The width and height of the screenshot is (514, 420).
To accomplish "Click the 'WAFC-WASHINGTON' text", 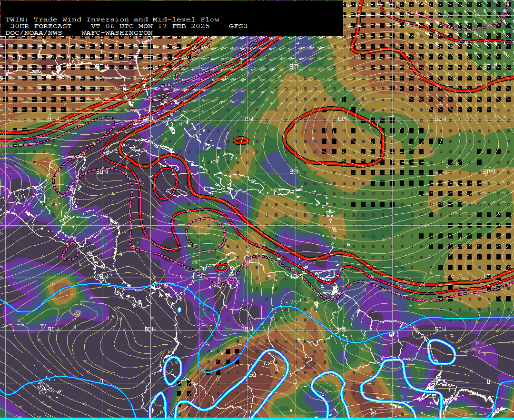I will [x=117, y=33].
